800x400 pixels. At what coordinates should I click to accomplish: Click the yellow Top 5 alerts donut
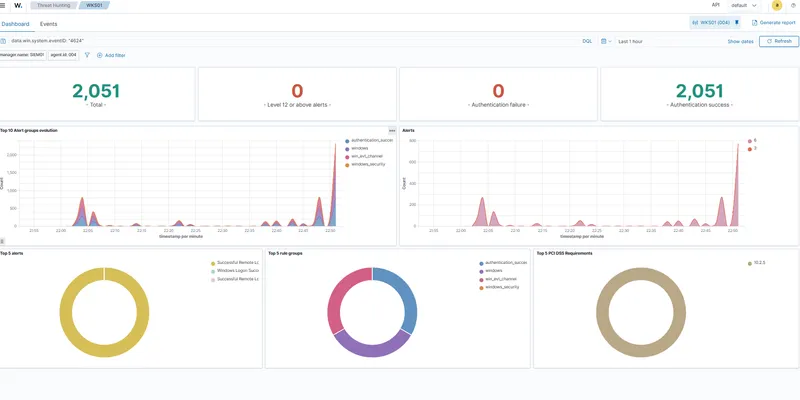pyautogui.click(x=105, y=351)
